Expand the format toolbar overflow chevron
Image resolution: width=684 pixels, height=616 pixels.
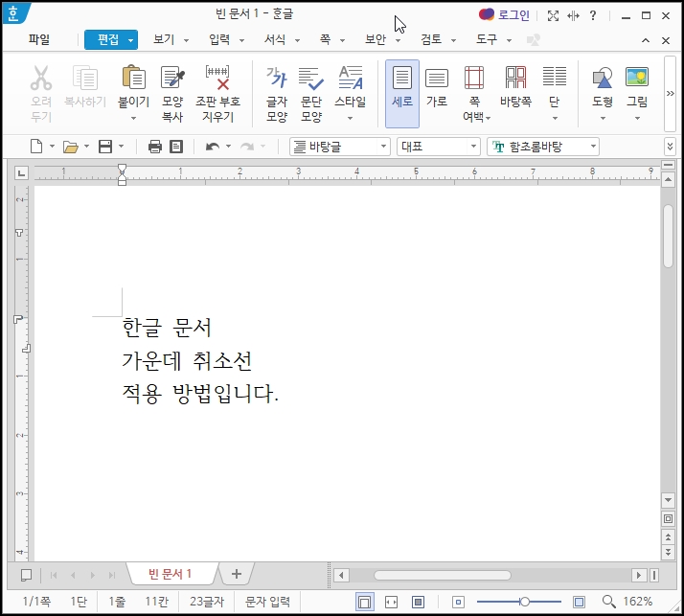[670, 147]
